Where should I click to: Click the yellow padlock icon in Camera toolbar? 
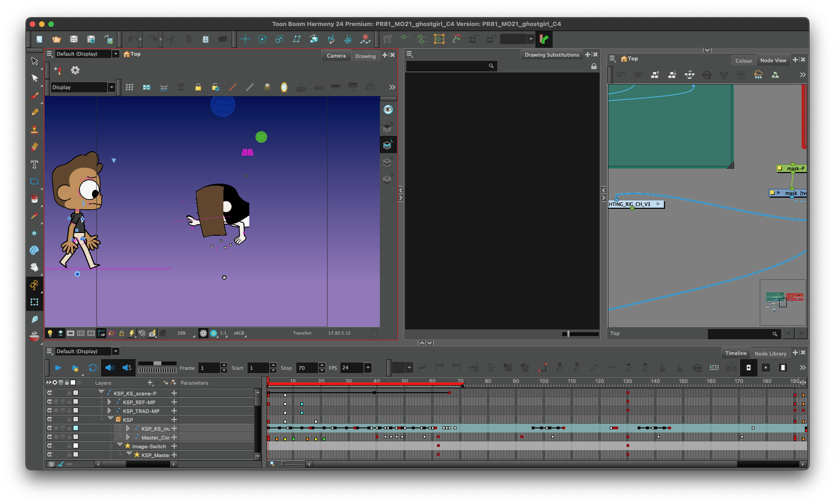pyautogui.click(x=198, y=87)
